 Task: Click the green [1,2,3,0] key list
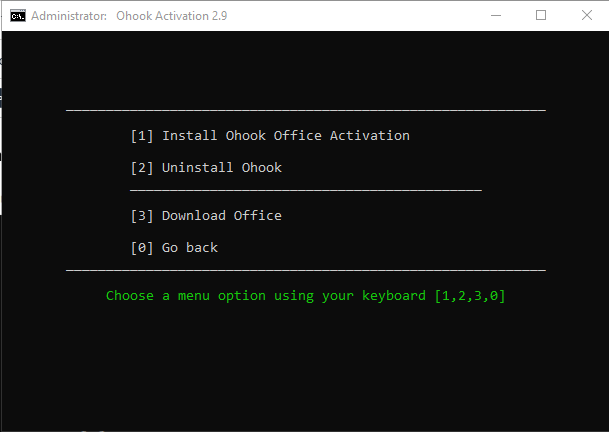coord(470,296)
